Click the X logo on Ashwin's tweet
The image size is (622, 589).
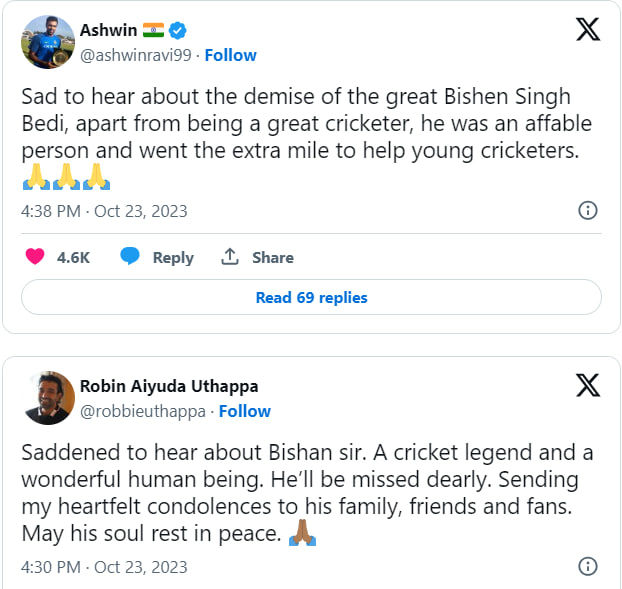tap(588, 29)
